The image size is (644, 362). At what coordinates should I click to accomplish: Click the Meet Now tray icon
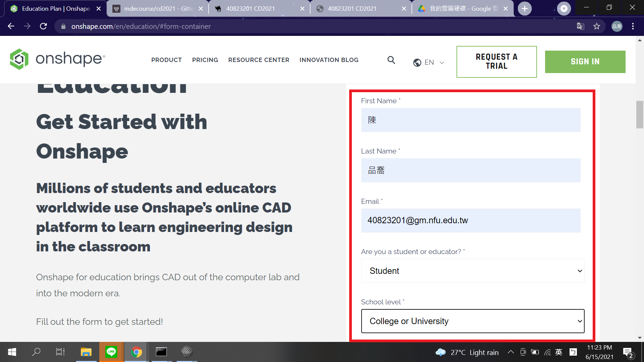523,352
